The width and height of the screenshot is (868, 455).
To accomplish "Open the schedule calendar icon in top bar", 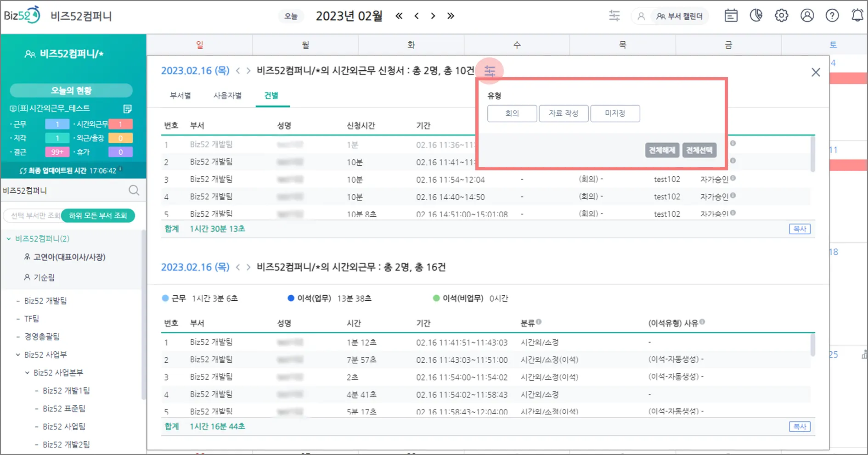I will click(731, 16).
